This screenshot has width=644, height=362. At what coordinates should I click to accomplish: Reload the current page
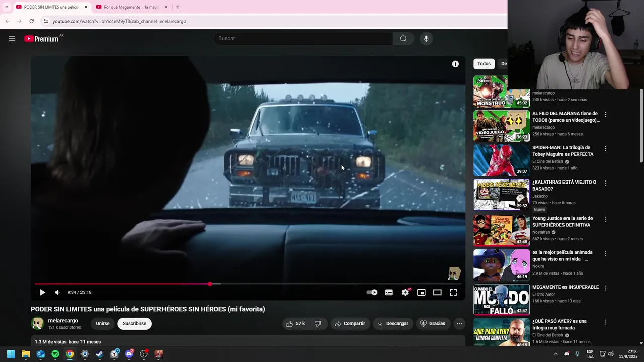point(31,21)
